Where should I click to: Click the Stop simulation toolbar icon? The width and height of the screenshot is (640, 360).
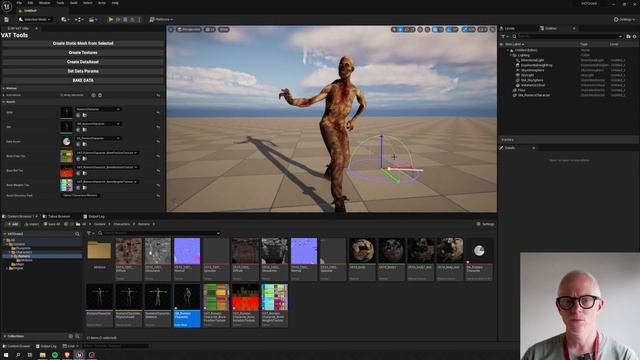tap(125, 19)
